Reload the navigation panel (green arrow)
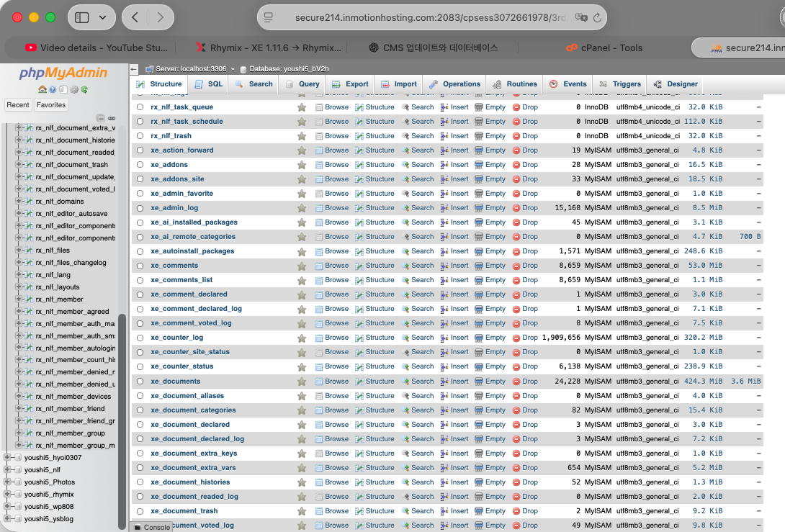Viewport: 785px width, 532px height. pos(84,89)
